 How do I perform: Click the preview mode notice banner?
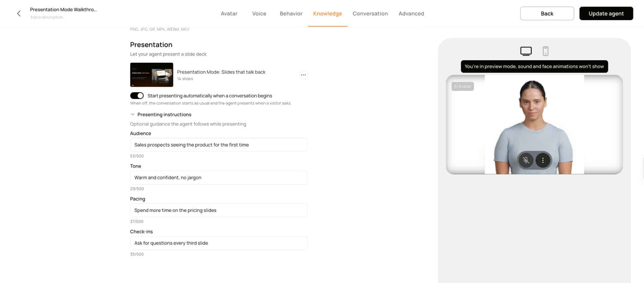(x=534, y=67)
